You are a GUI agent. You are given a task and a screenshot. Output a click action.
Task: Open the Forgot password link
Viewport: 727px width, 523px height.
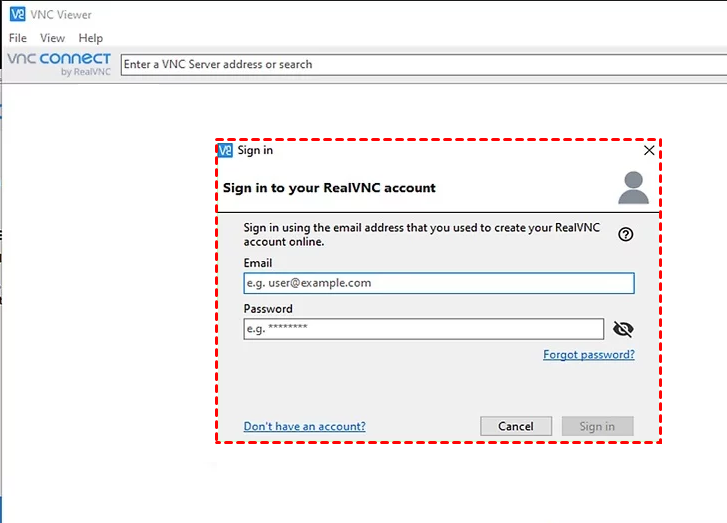[589, 355]
